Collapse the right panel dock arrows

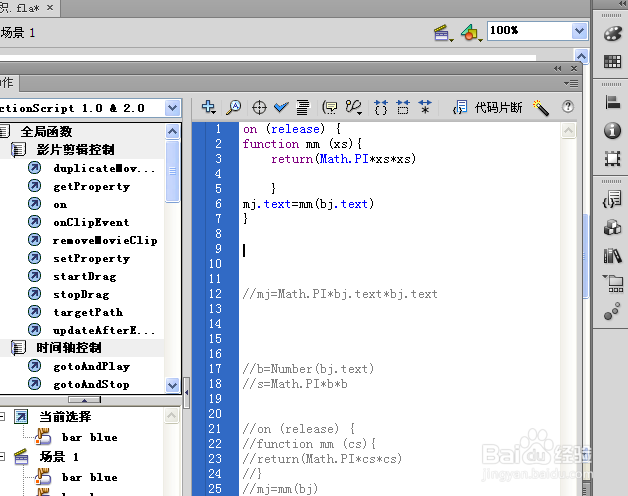(623, 3)
